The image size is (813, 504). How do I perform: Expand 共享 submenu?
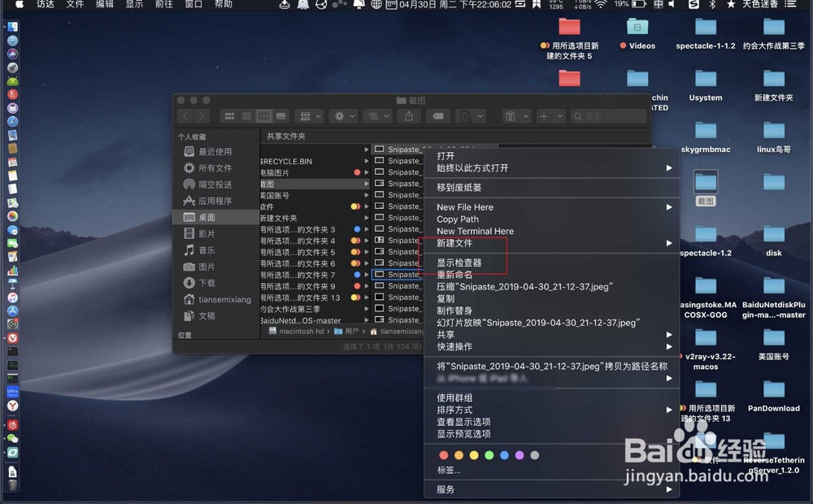pyautogui.click(x=552, y=334)
